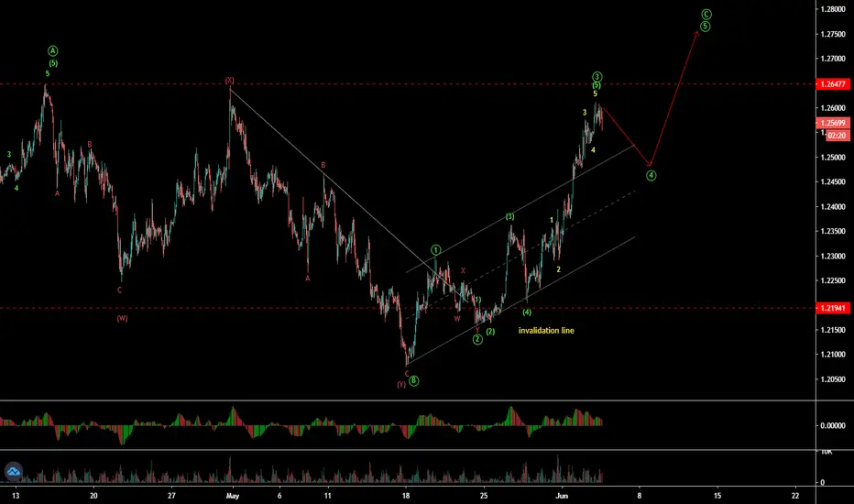Select the yellow 4 sub-wave label
Screen dimensions: 854x504
593,150
